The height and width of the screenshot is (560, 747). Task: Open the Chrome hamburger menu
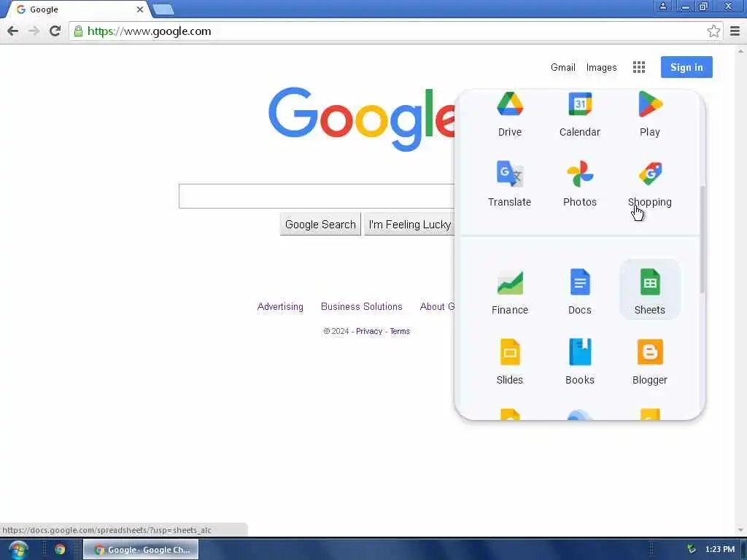pos(735,31)
